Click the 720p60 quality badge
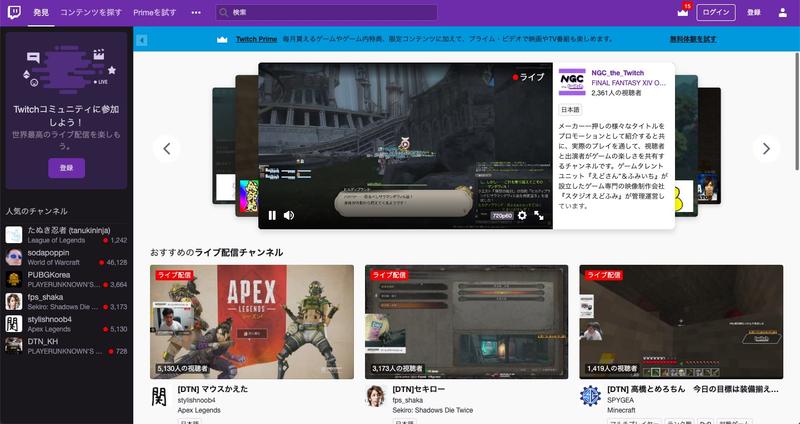 click(x=502, y=216)
